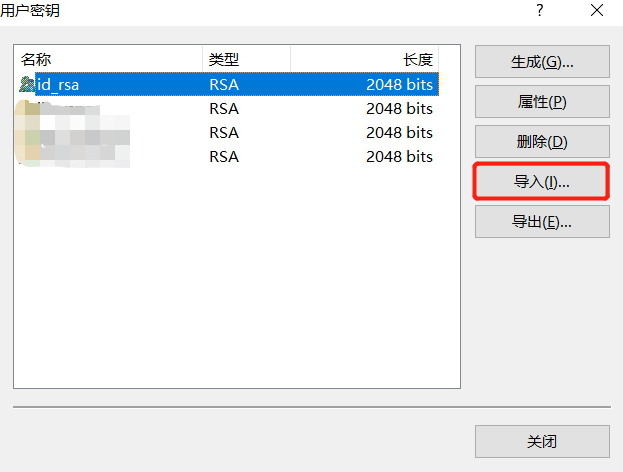Screen dimensions: 623x472
Task: Click the 导出(E)... export button
Action: tap(542, 222)
